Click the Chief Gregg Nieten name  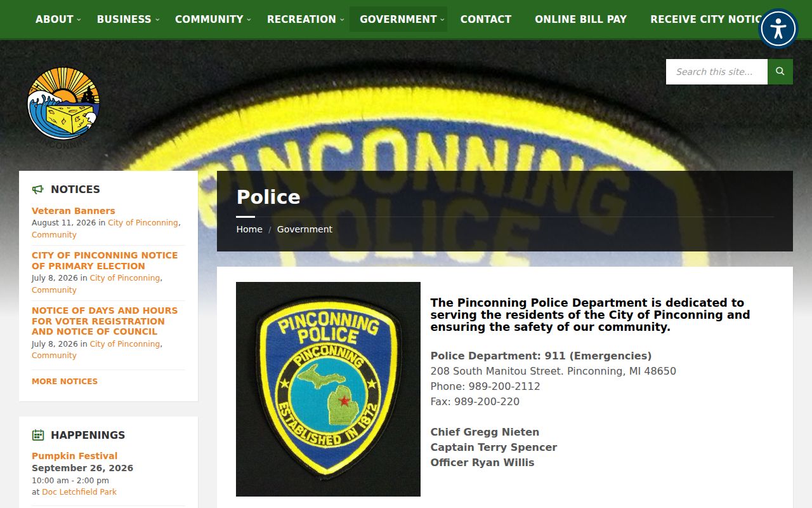click(485, 432)
